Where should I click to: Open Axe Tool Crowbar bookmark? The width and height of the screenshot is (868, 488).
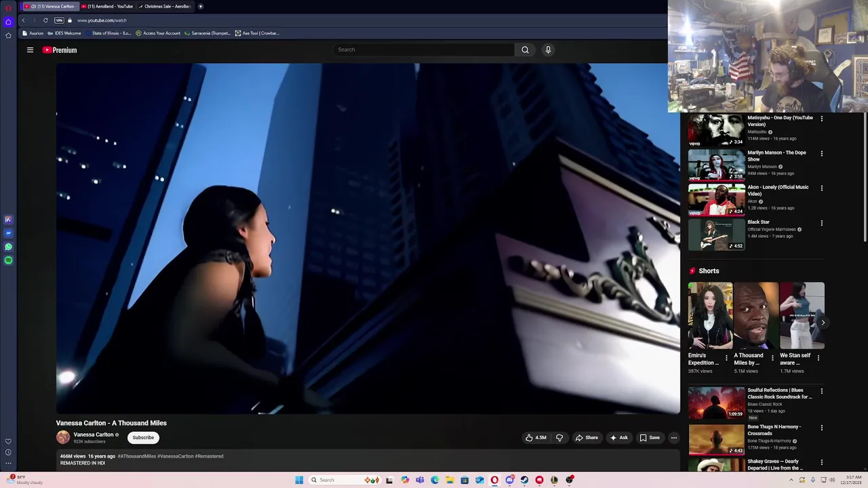[x=257, y=33]
